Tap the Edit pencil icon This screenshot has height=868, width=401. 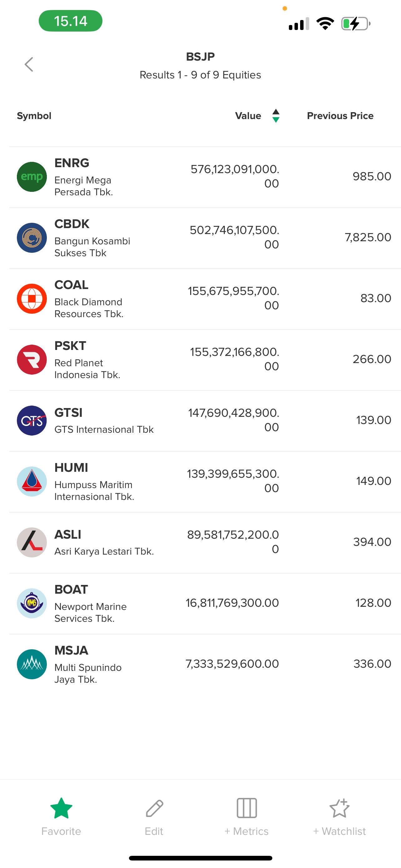(x=154, y=808)
